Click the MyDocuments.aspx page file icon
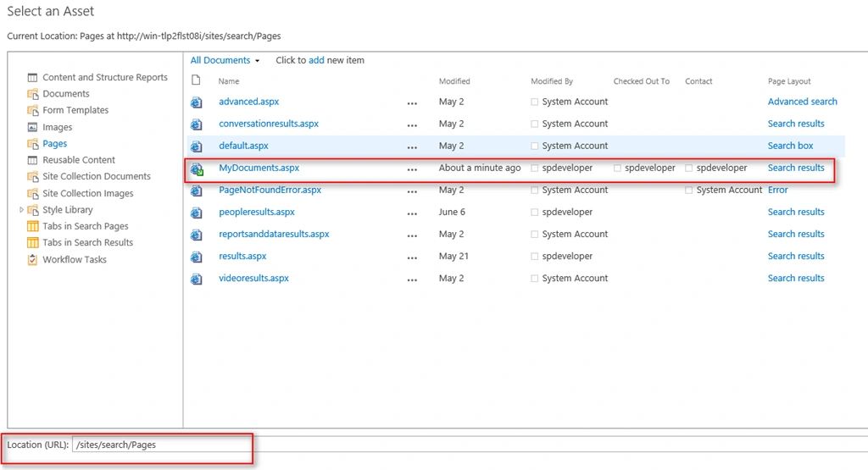Image resolution: width=868 pixels, height=470 pixels. click(x=197, y=169)
